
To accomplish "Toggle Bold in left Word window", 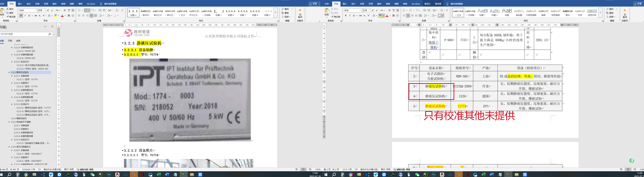I will coord(21,16).
